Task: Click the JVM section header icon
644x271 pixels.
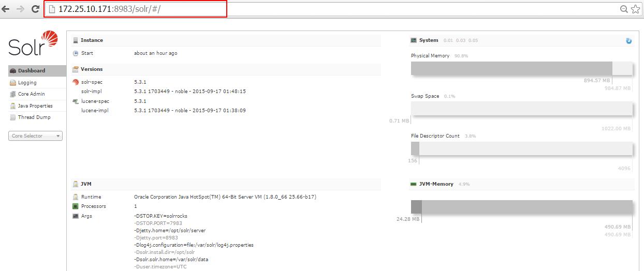Action: tap(76, 184)
